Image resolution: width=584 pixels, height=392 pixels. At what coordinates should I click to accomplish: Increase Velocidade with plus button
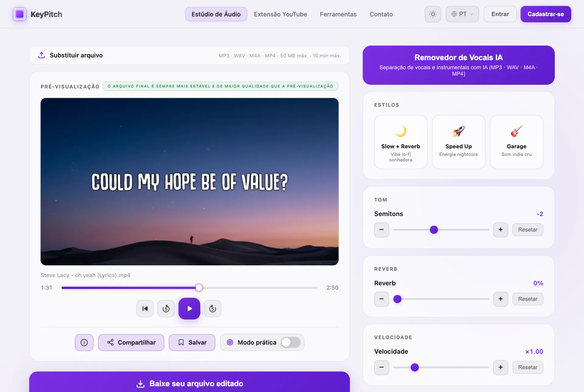click(501, 367)
